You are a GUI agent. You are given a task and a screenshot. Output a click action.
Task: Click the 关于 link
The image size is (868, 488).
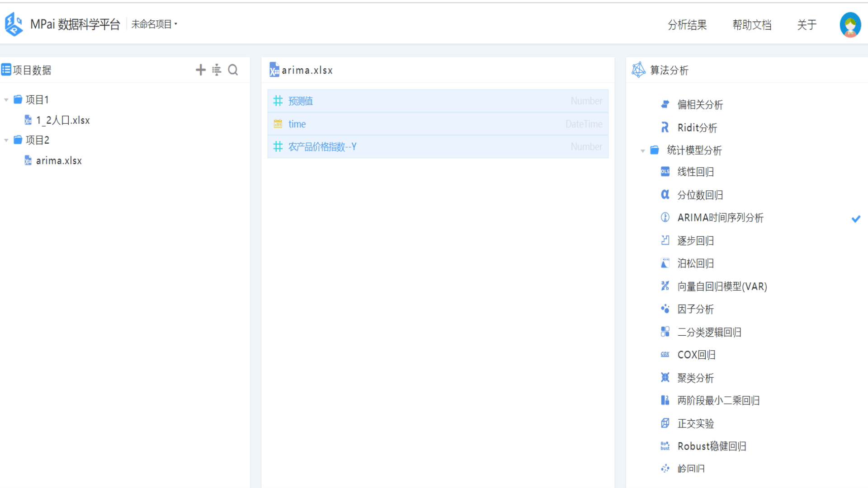[807, 25]
